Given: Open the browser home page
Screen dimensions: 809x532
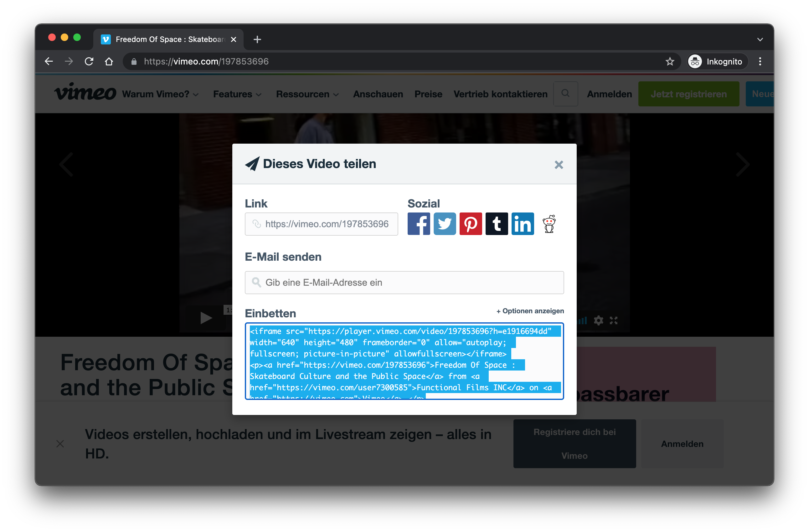Looking at the screenshot, I should (109, 61).
